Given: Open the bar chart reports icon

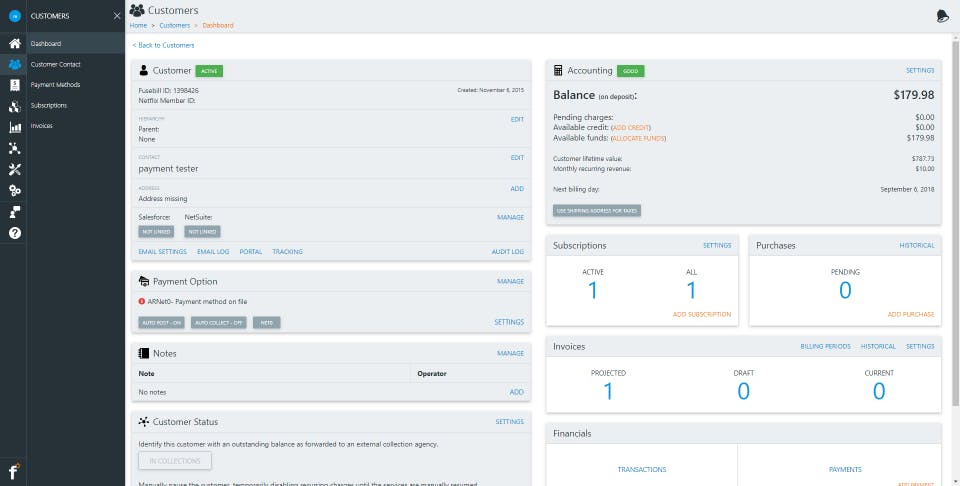Looking at the screenshot, I should (x=15, y=127).
